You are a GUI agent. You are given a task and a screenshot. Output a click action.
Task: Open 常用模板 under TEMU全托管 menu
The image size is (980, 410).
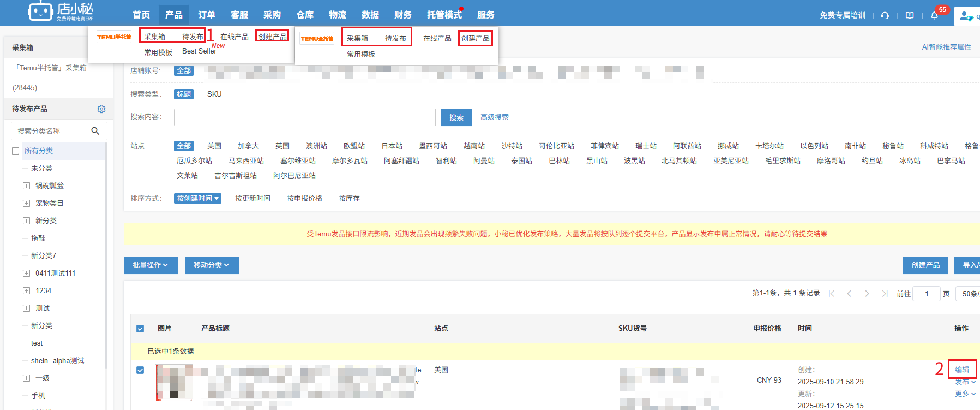361,54
